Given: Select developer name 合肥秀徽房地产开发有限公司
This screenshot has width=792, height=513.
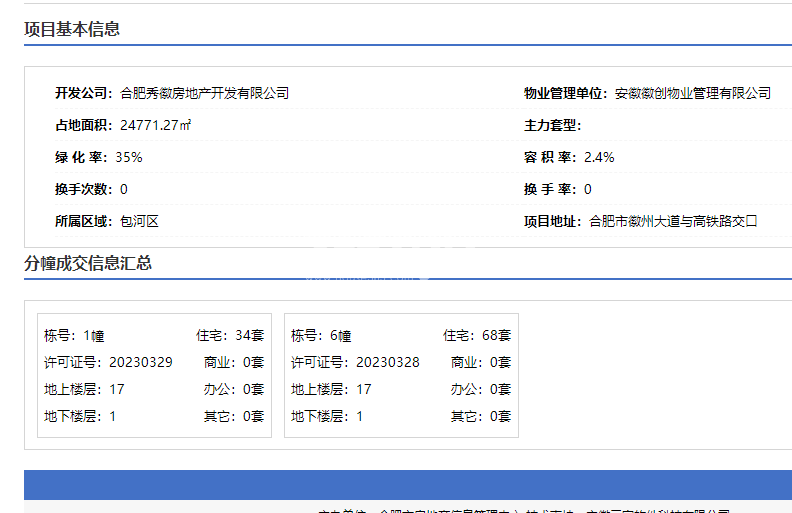Looking at the screenshot, I should (205, 93).
